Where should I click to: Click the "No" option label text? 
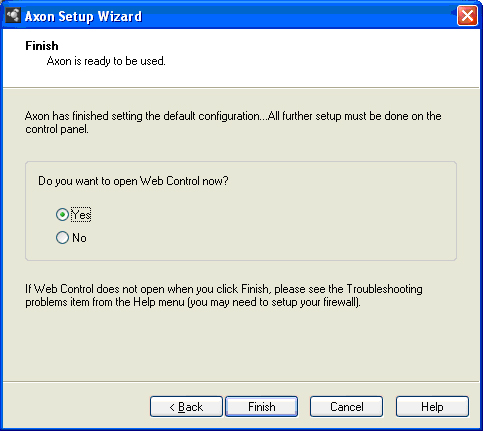pos(79,238)
